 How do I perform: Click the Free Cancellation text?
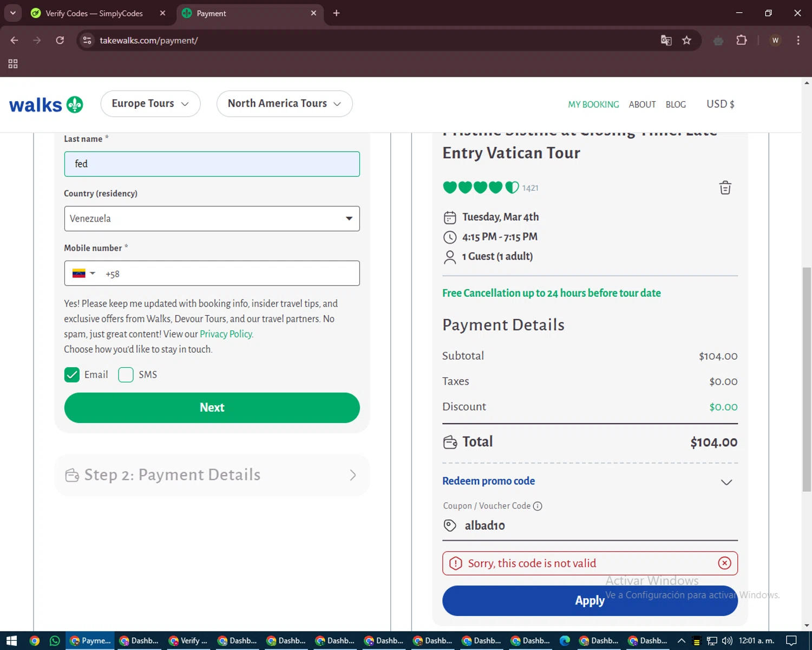click(x=552, y=293)
